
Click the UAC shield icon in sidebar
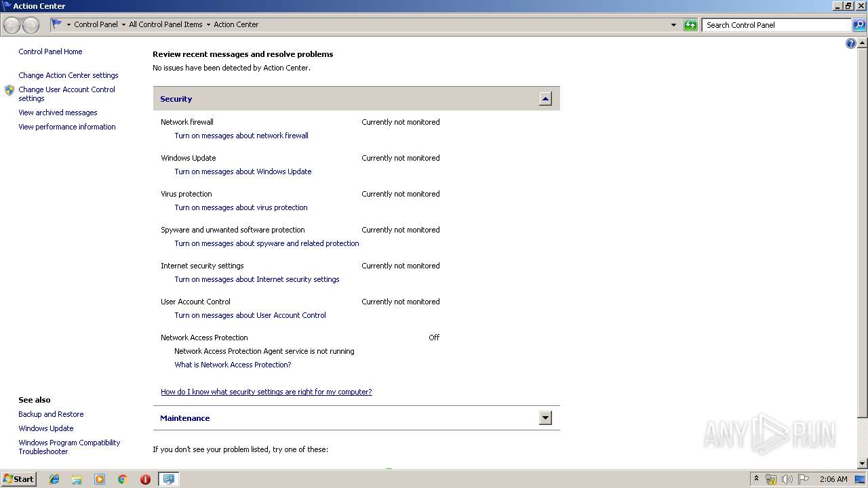9,90
